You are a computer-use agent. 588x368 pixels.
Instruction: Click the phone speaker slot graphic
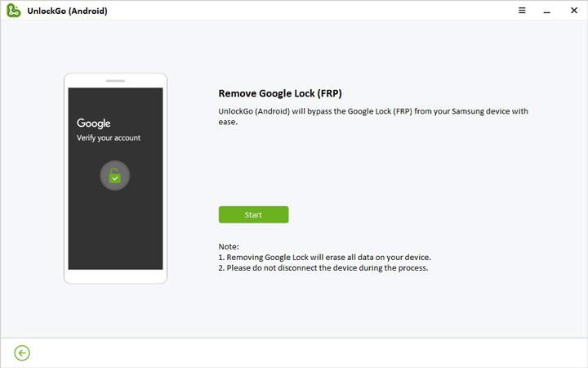pos(115,81)
